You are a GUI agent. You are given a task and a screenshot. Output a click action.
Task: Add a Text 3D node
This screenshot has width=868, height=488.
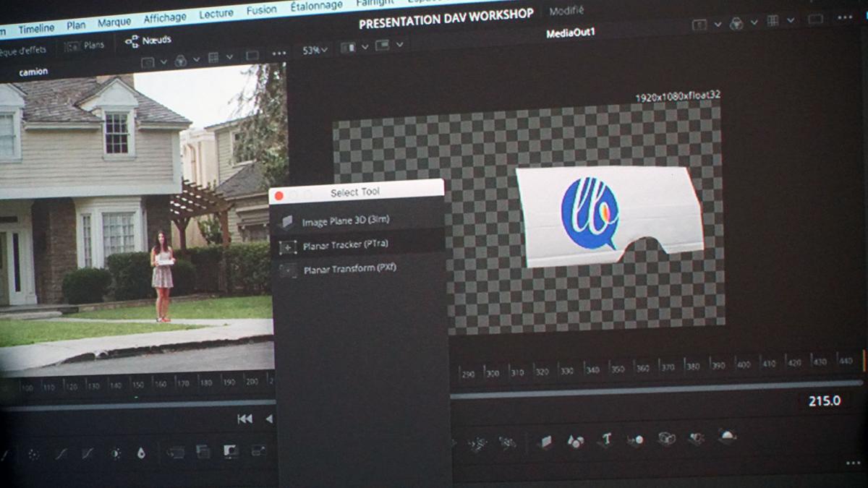[607, 439]
